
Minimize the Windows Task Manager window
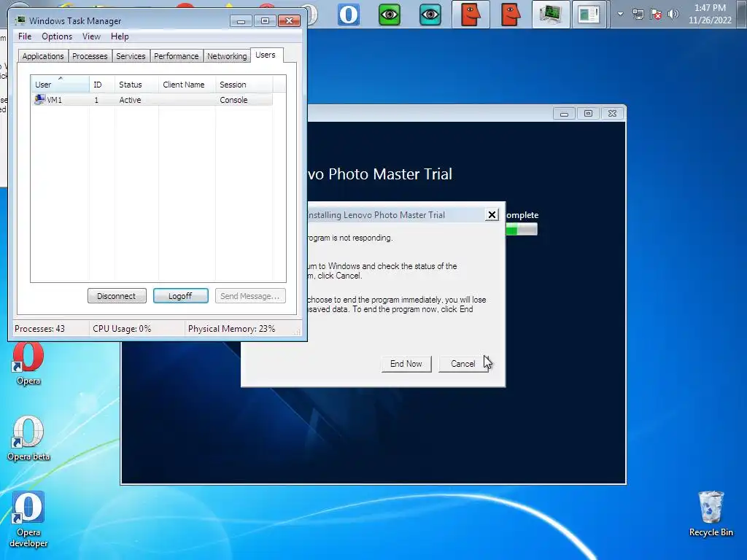[241, 20]
